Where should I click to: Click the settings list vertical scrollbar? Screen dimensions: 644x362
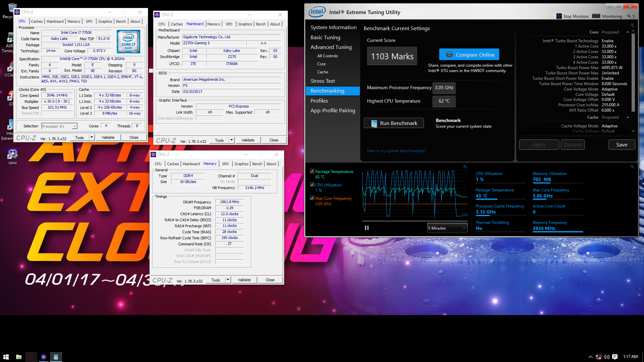(633, 72)
